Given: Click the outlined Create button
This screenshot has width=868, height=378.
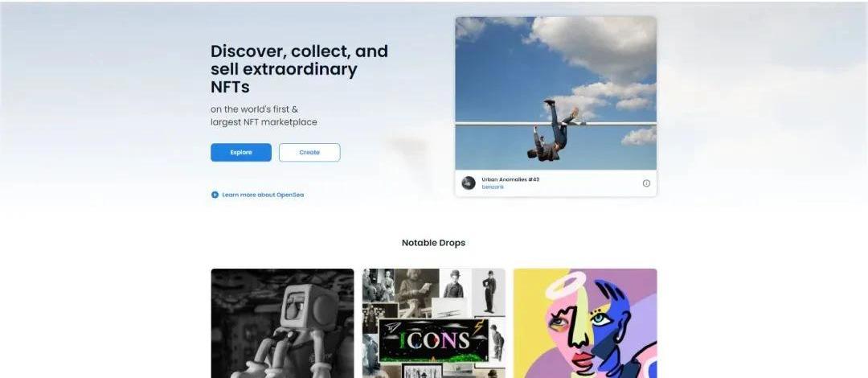Looking at the screenshot, I should (x=309, y=153).
